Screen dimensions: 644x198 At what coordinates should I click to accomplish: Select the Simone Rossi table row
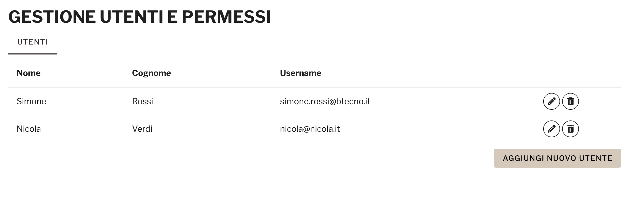tap(315, 101)
